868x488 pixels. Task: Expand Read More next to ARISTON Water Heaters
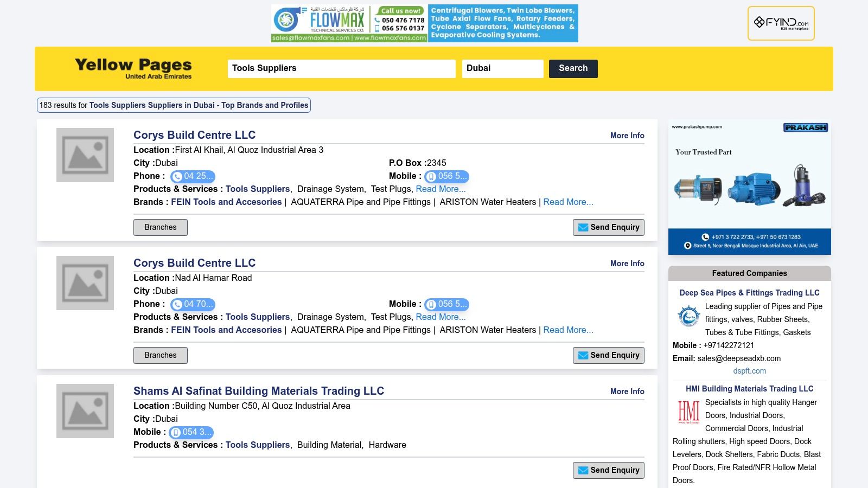568,202
